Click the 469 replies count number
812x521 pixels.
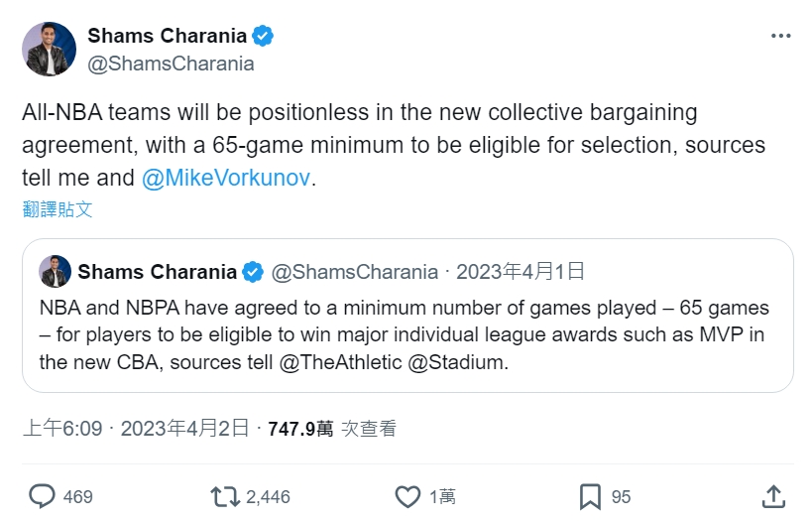coord(77,496)
